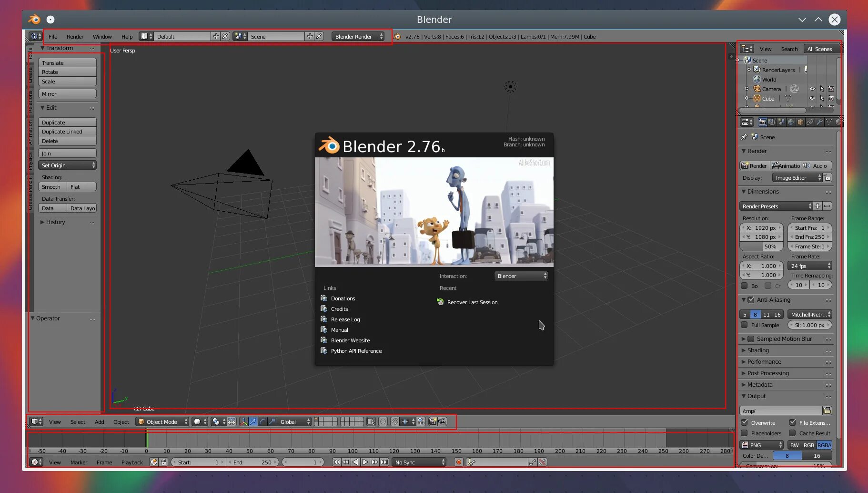
Task: Toggle the Cube visibility eye icon
Action: tap(812, 98)
